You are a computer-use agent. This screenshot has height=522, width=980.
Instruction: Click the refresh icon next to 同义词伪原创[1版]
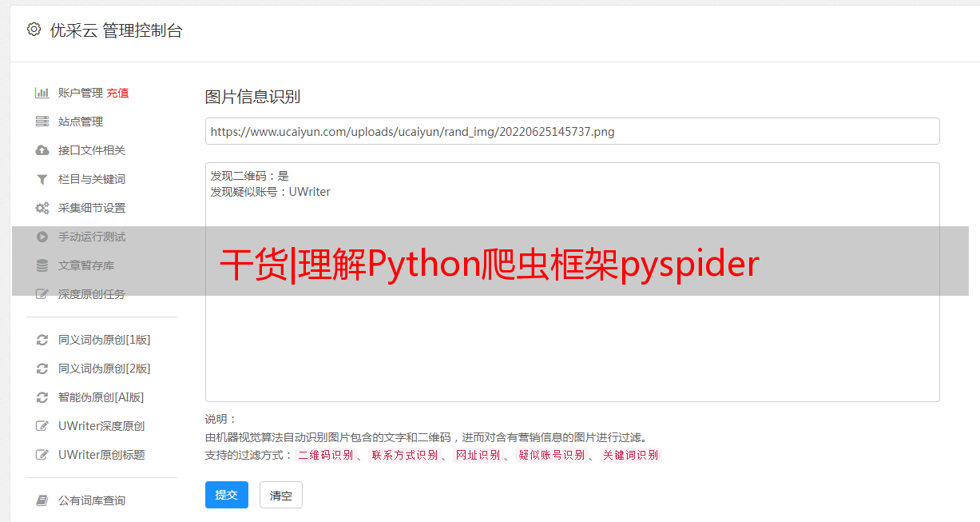42,340
